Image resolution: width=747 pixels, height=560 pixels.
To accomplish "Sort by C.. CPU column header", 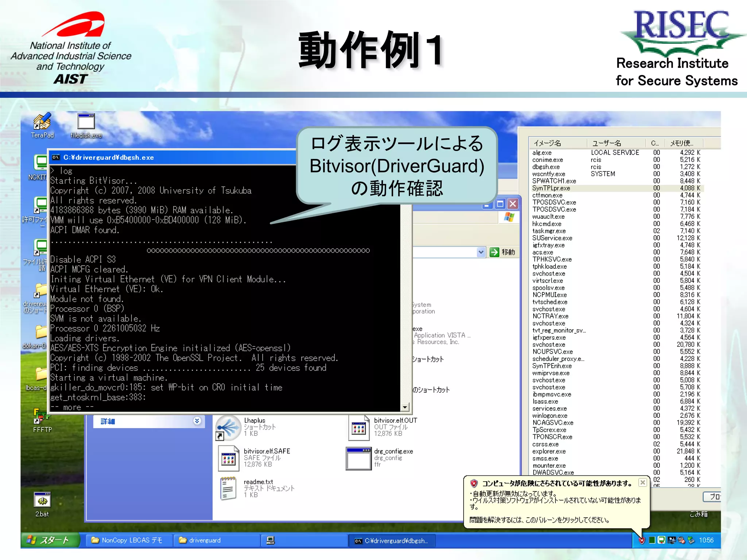I will click(655, 143).
